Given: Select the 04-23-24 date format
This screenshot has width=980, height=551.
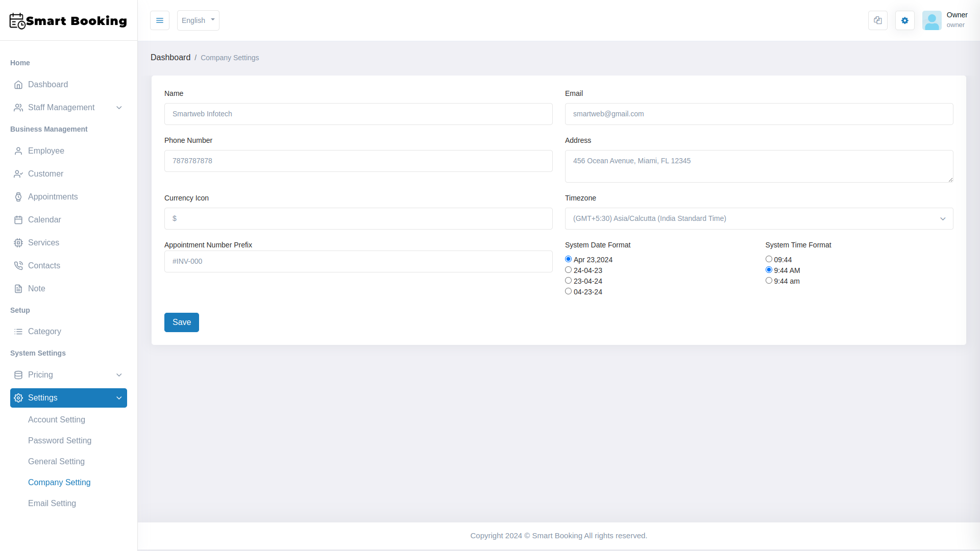Looking at the screenshot, I should pyautogui.click(x=568, y=291).
